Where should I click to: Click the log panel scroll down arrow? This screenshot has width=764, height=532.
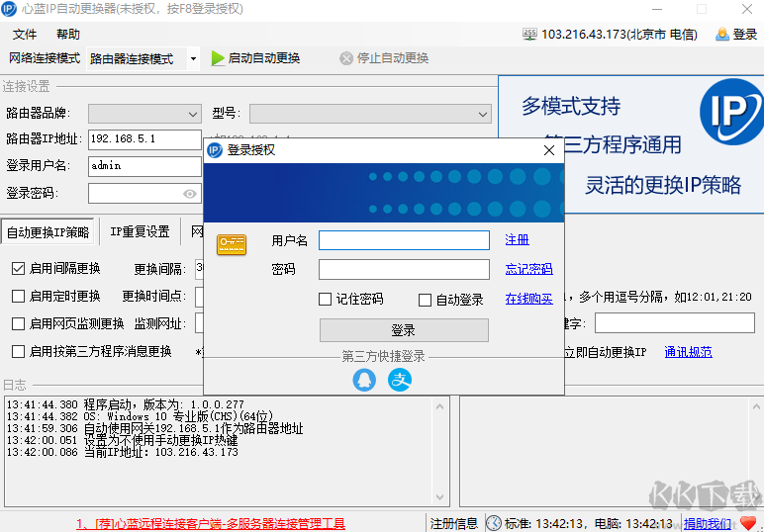[439, 497]
